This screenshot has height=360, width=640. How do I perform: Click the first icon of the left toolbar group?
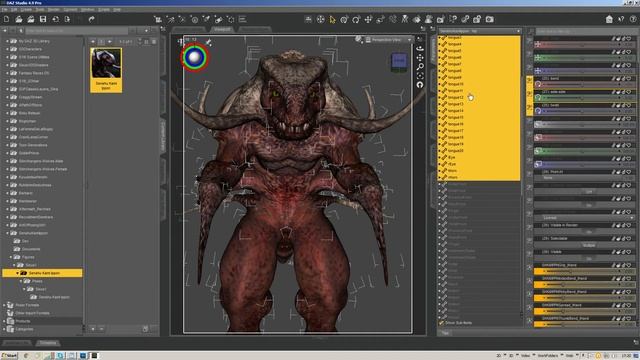click(158, 19)
